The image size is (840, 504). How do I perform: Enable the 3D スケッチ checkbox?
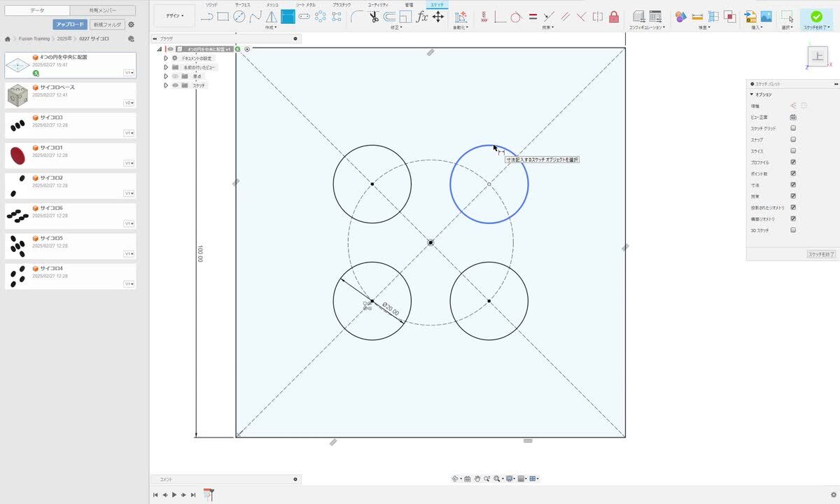coord(793,230)
